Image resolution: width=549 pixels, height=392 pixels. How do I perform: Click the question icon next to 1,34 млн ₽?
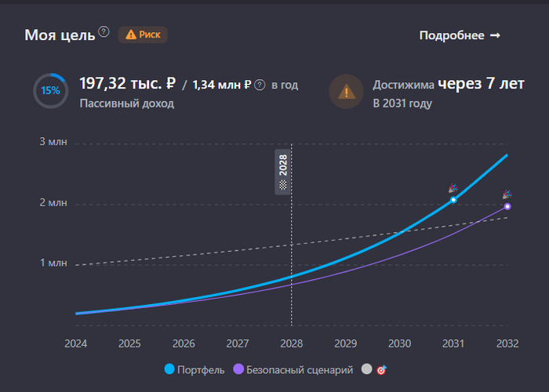pyautogui.click(x=260, y=85)
